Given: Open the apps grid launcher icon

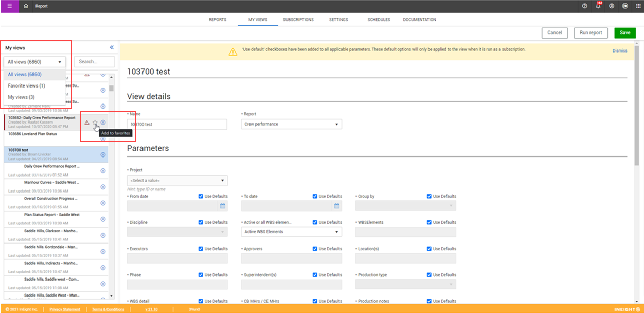Looking at the screenshot, I should pyautogui.click(x=637, y=6).
